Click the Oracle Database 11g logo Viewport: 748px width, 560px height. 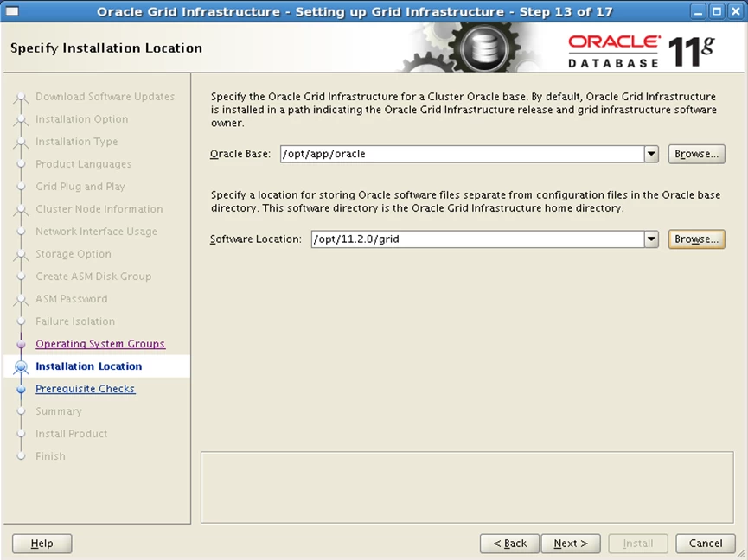(641, 51)
